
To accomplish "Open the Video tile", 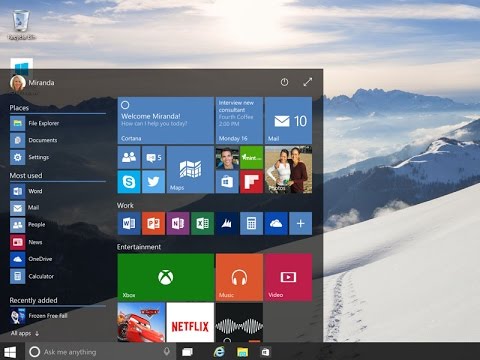I will [288, 277].
